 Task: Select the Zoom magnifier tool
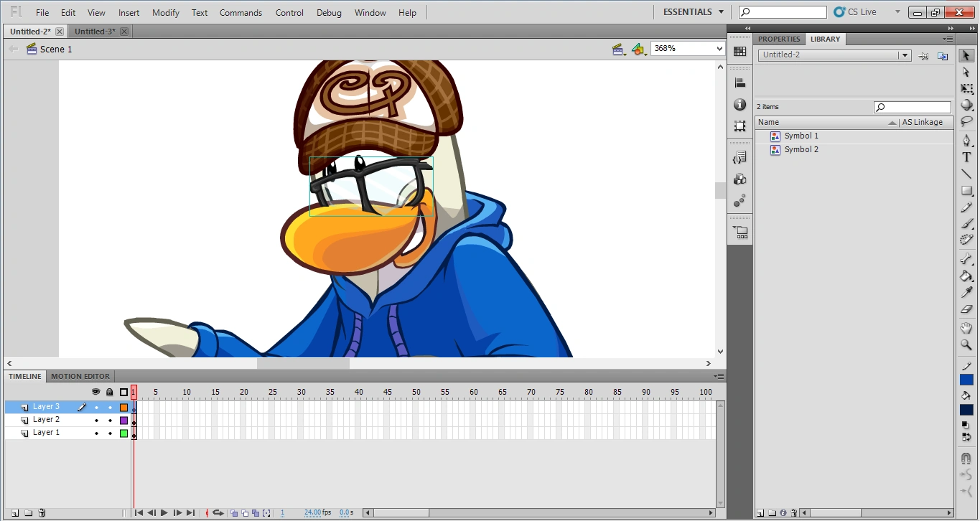(966, 345)
